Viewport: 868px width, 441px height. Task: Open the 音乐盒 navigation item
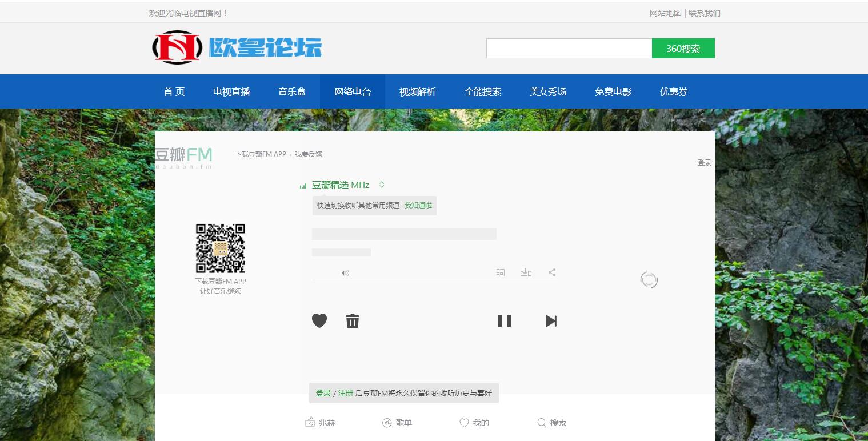(x=292, y=91)
